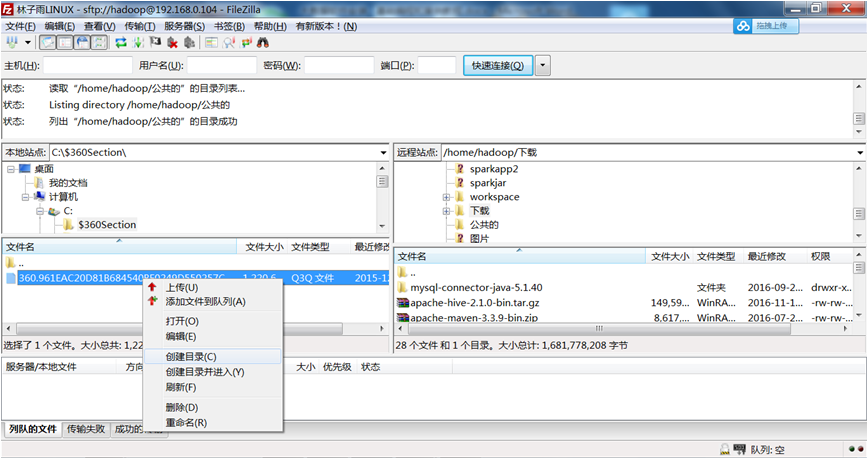868x459 pixels.
Task: Toggle the local directory tree view
Action: 64,43
